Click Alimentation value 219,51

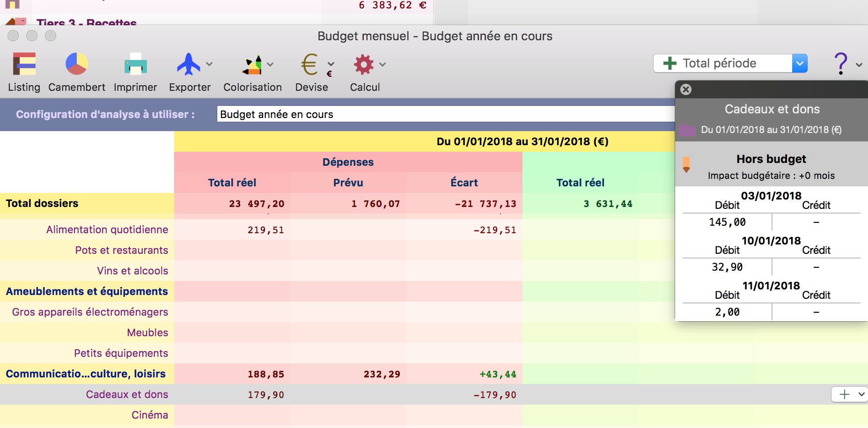click(266, 230)
